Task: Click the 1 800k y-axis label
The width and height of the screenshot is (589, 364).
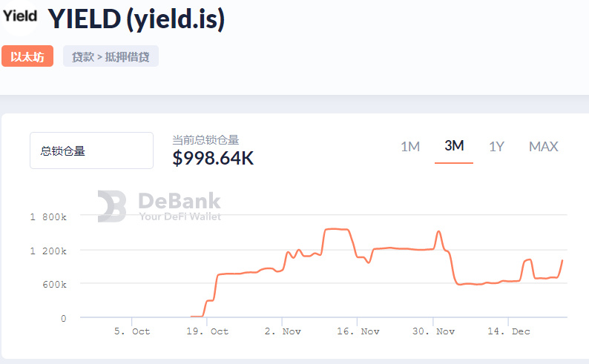Action: tap(48, 217)
